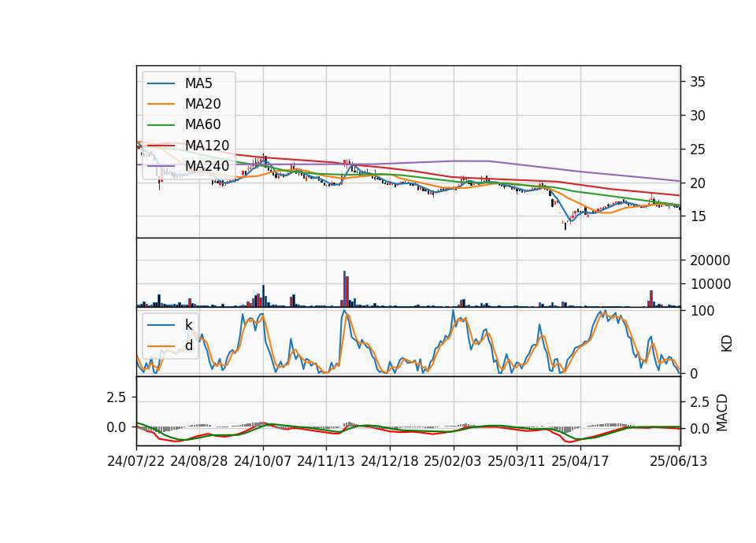Click the MA5 legend label

click(x=198, y=83)
